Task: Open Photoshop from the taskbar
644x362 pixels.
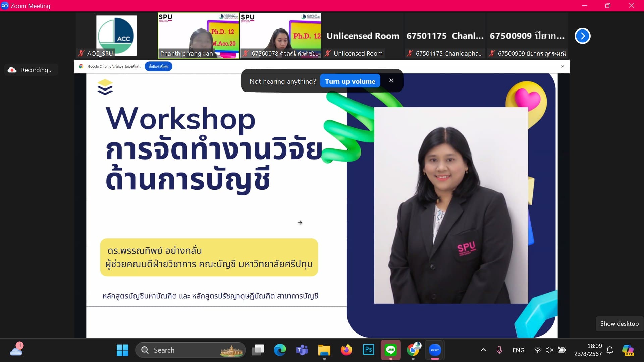Action: click(369, 350)
